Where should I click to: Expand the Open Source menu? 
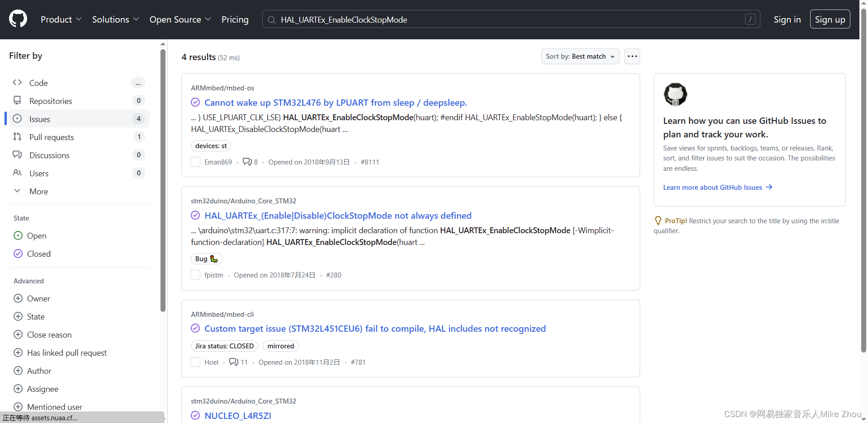[180, 19]
